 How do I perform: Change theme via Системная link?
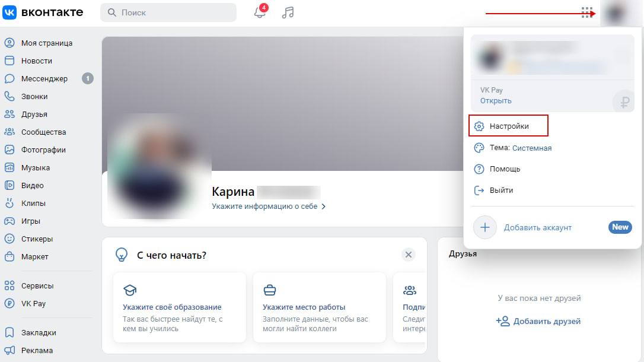532,148
